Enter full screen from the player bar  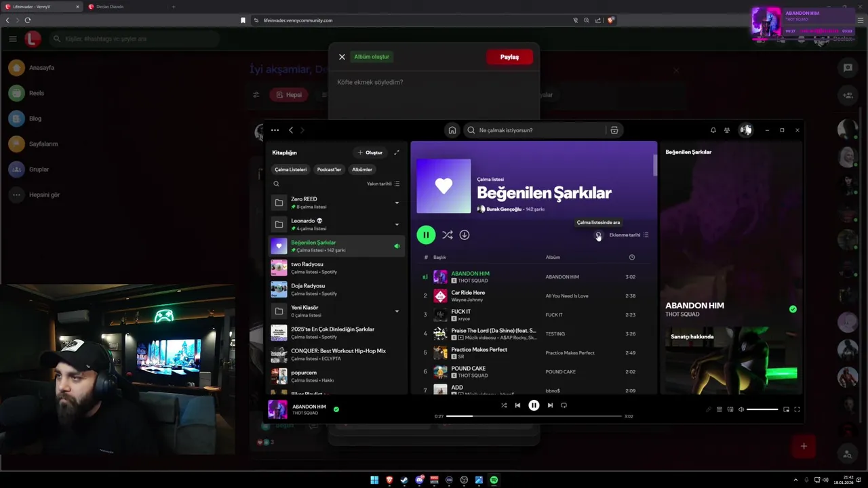tap(797, 409)
